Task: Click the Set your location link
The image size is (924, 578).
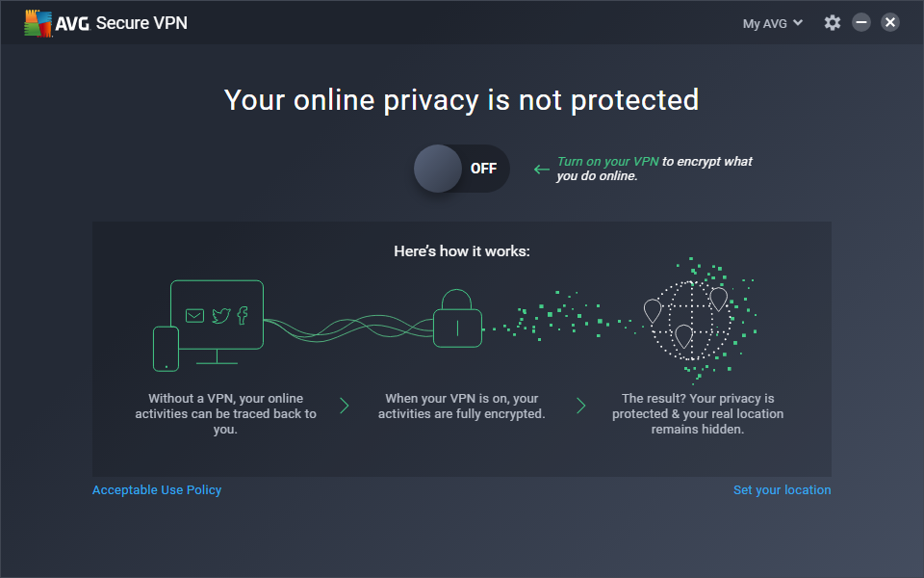Action: pyautogui.click(x=782, y=489)
